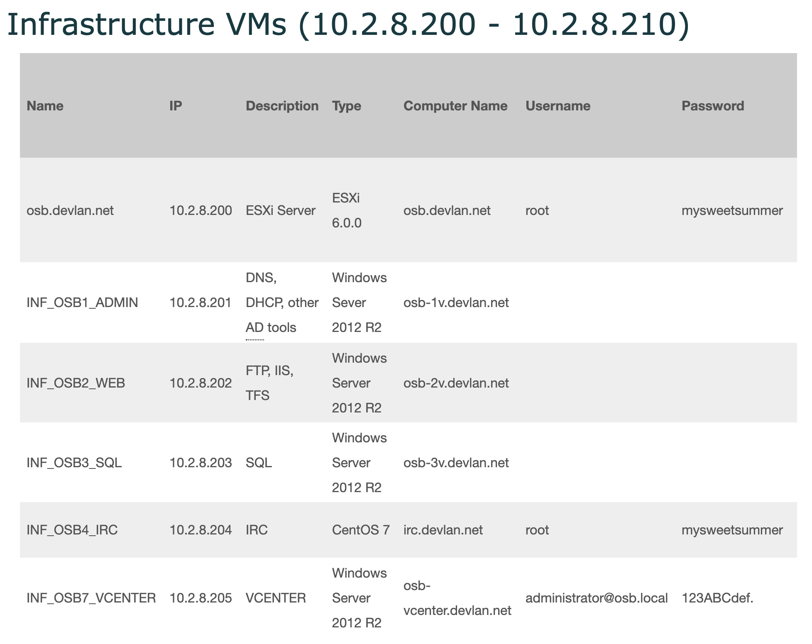Select the Type column header

[x=347, y=106]
